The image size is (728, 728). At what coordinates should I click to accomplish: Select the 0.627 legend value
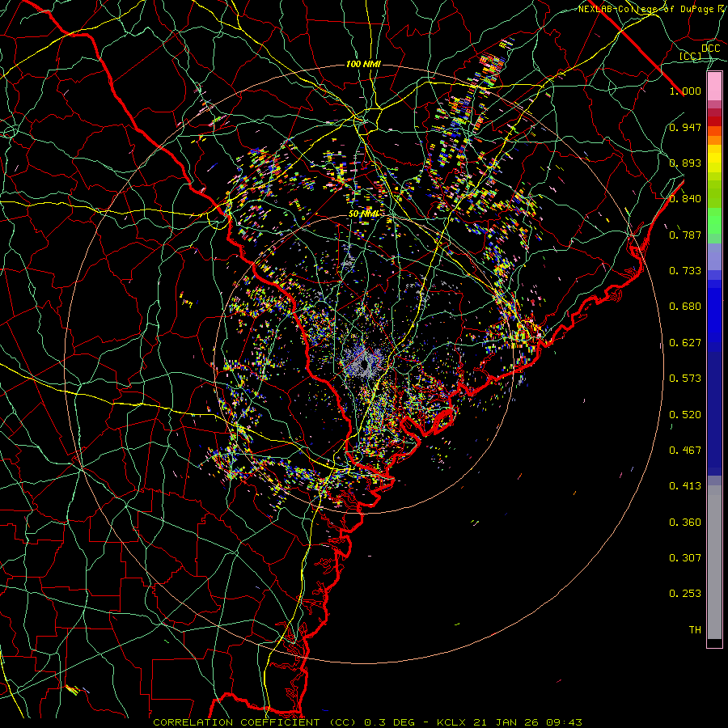click(x=685, y=343)
